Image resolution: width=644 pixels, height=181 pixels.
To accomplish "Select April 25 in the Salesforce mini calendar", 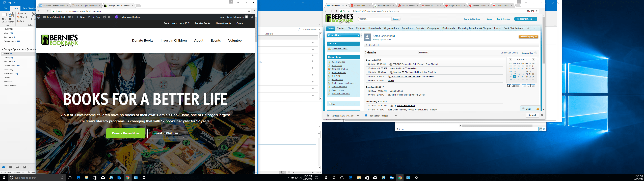I will 519,77.
